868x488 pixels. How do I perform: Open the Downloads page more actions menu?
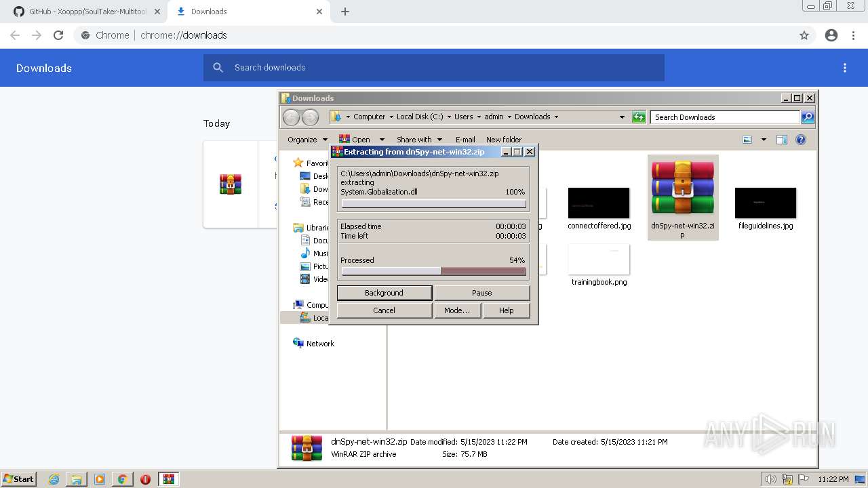tap(845, 68)
